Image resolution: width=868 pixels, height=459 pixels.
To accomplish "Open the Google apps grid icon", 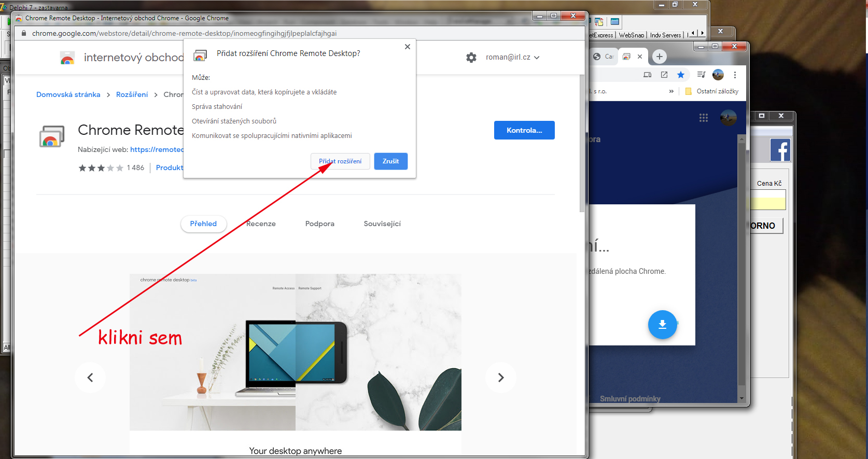I will point(704,118).
